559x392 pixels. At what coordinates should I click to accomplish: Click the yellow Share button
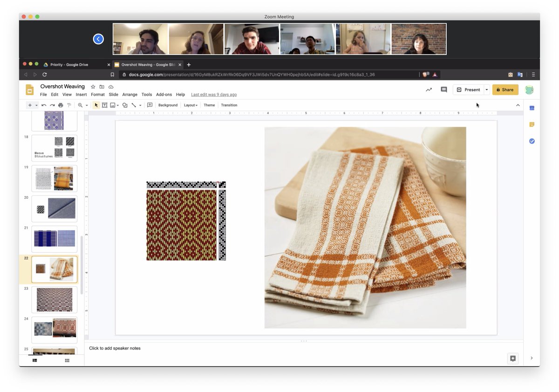(505, 90)
